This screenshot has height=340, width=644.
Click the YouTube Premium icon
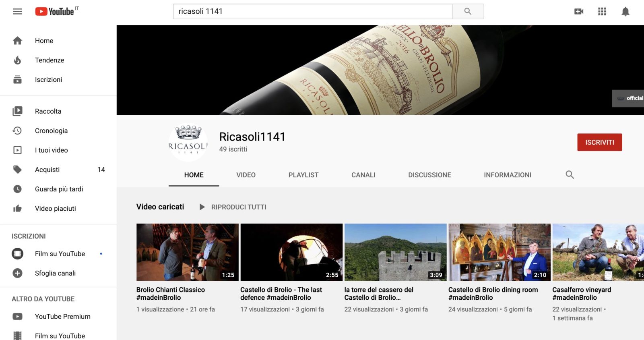(x=17, y=317)
